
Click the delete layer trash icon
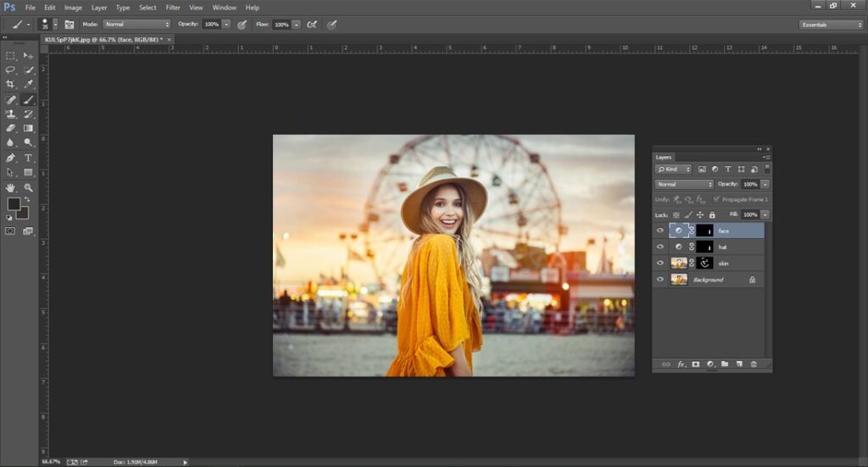(x=754, y=364)
